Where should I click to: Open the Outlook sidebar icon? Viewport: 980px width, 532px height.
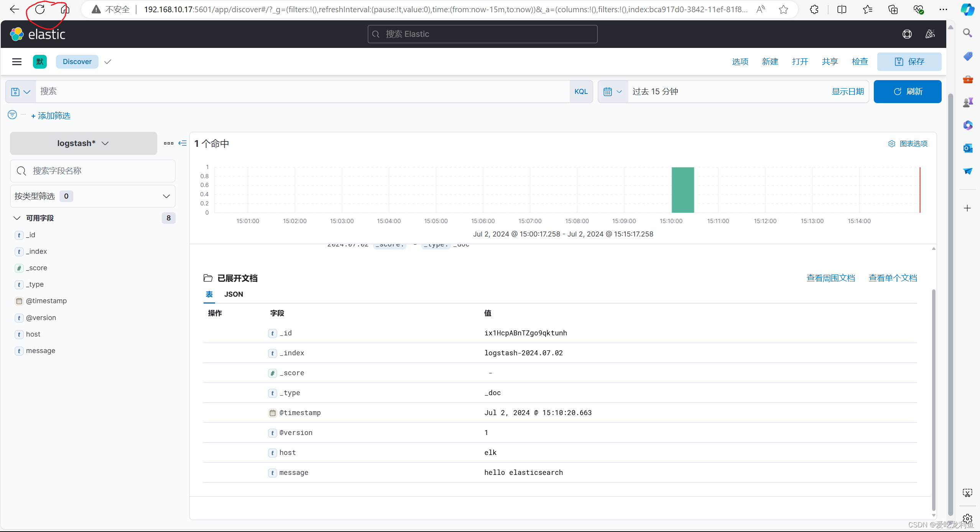point(967,148)
